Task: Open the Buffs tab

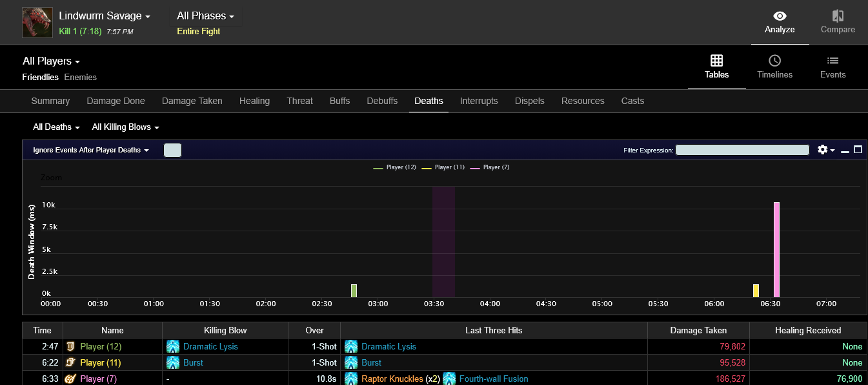Action: (339, 101)
